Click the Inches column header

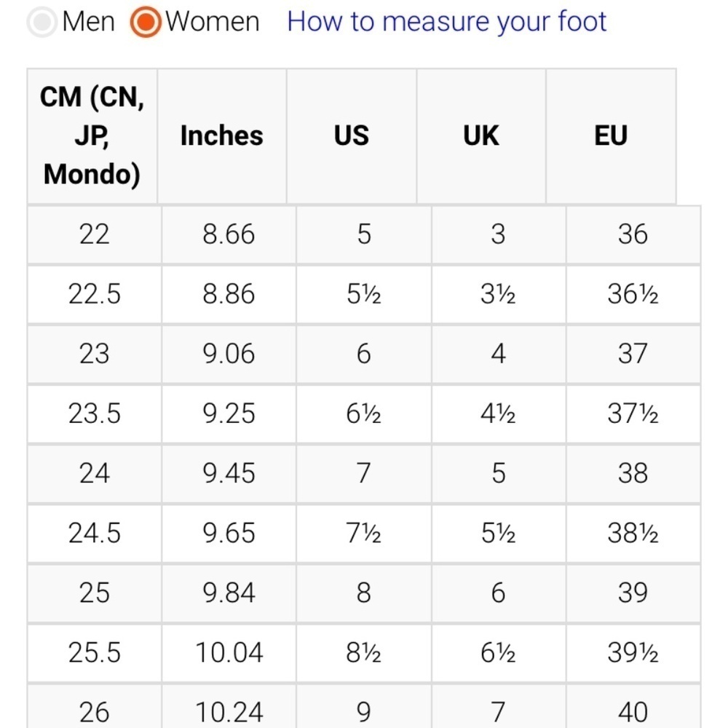[x=221, y=136]
